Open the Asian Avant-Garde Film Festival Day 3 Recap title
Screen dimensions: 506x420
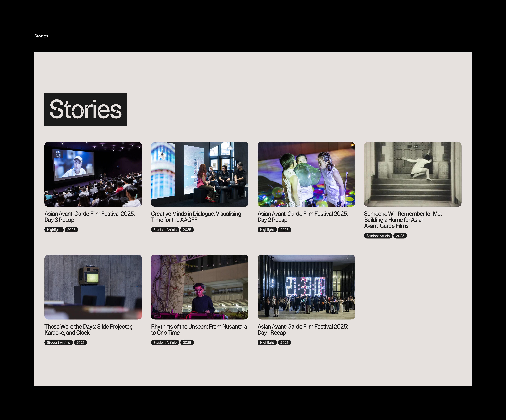point(90,217)
